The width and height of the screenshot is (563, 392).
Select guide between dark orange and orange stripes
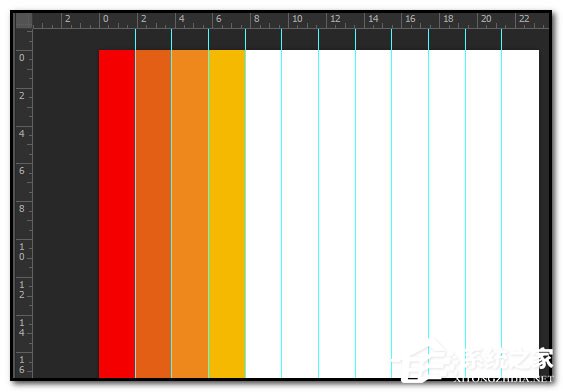click(x=172, y=204)
